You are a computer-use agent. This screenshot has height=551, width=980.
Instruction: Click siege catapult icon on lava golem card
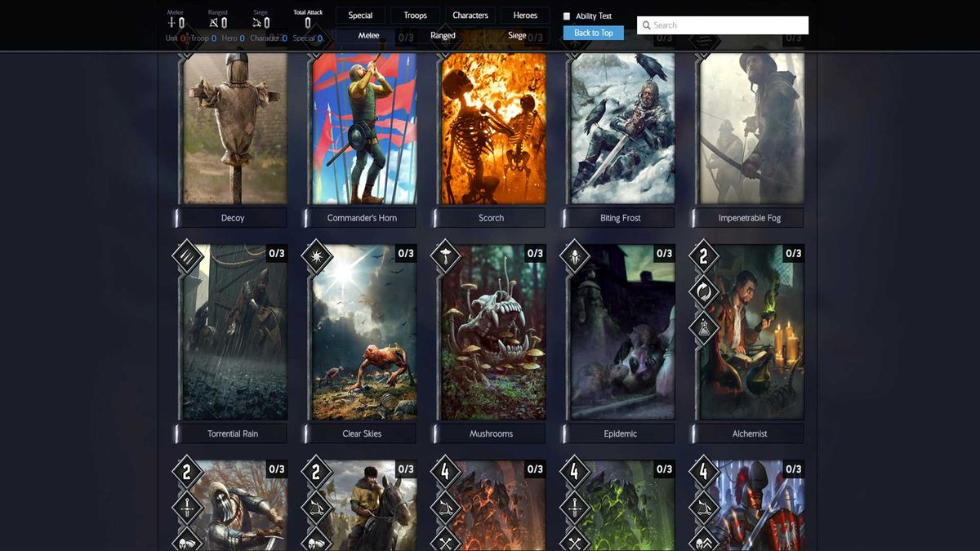coord(445,508)
